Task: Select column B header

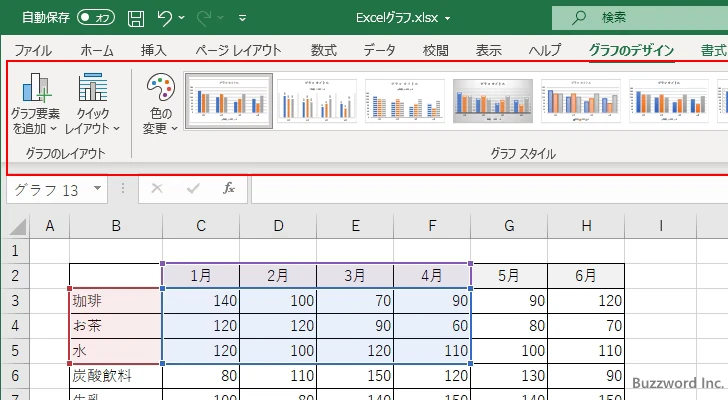Action: click(x=116, y=226)
